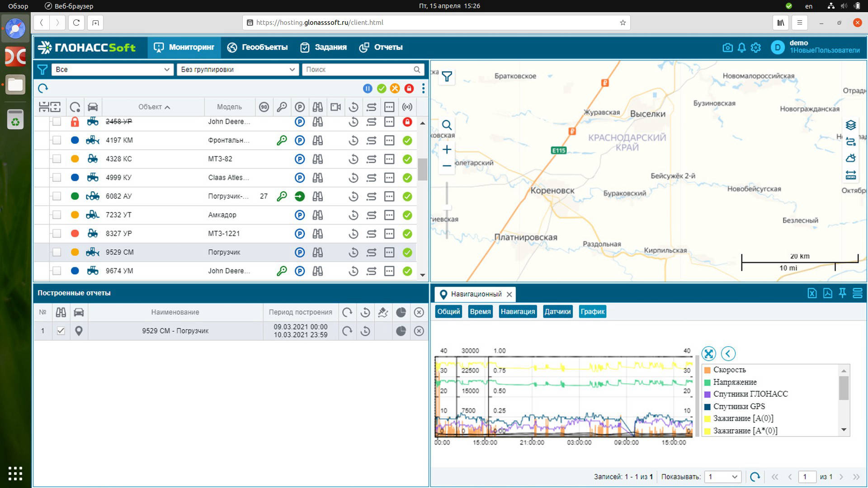This screenshot has height=488, width=868.
Task: Check the checkbox for 4197 КМ
Action: coord(57,140)
